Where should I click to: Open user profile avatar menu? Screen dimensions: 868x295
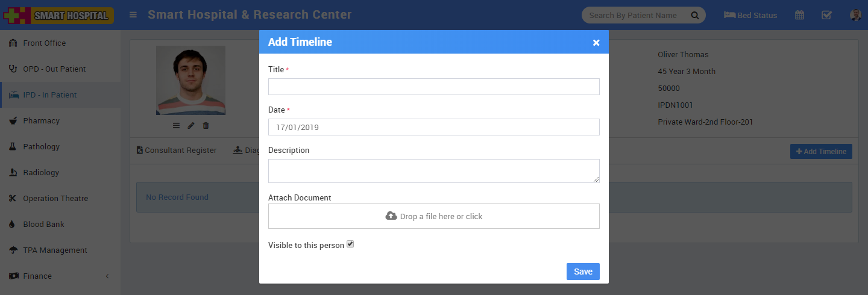pyautogui.click(x=855, y=15)
